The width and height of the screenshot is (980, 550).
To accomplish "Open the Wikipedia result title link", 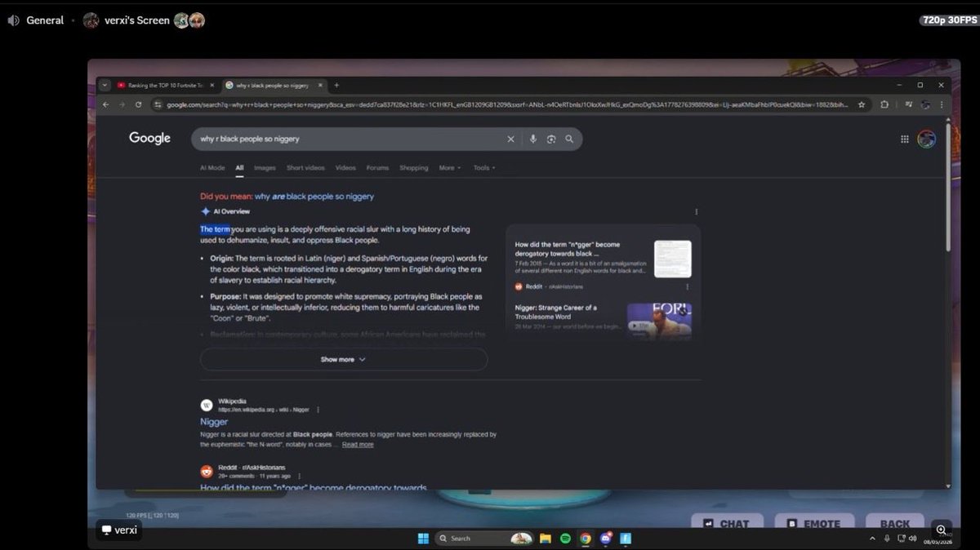I will point(214,422).
